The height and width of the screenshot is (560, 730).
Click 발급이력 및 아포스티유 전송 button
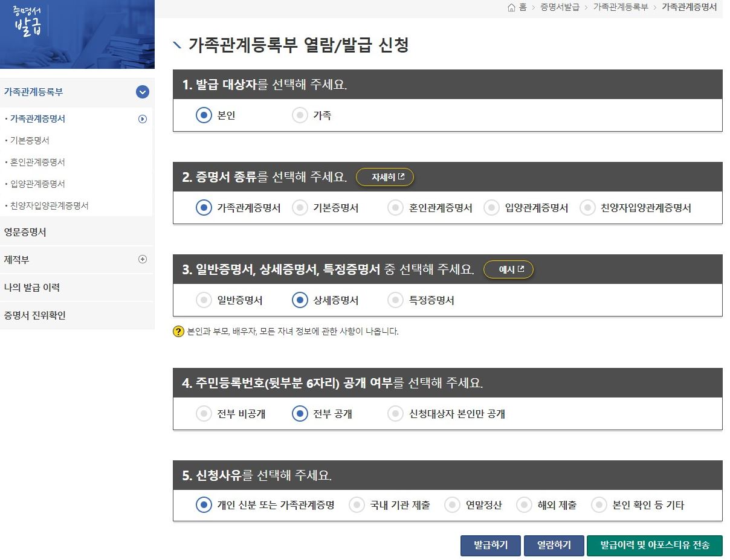[654, 546]
